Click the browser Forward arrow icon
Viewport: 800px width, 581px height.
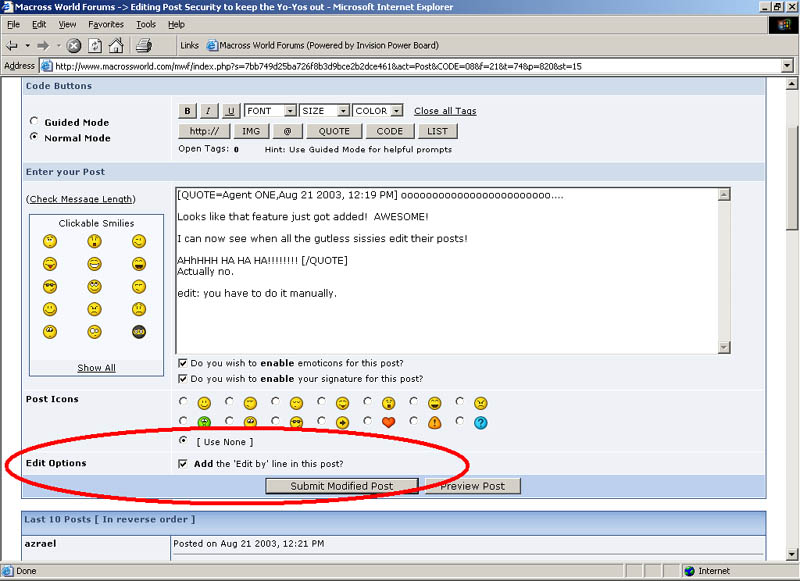(43, 46)
